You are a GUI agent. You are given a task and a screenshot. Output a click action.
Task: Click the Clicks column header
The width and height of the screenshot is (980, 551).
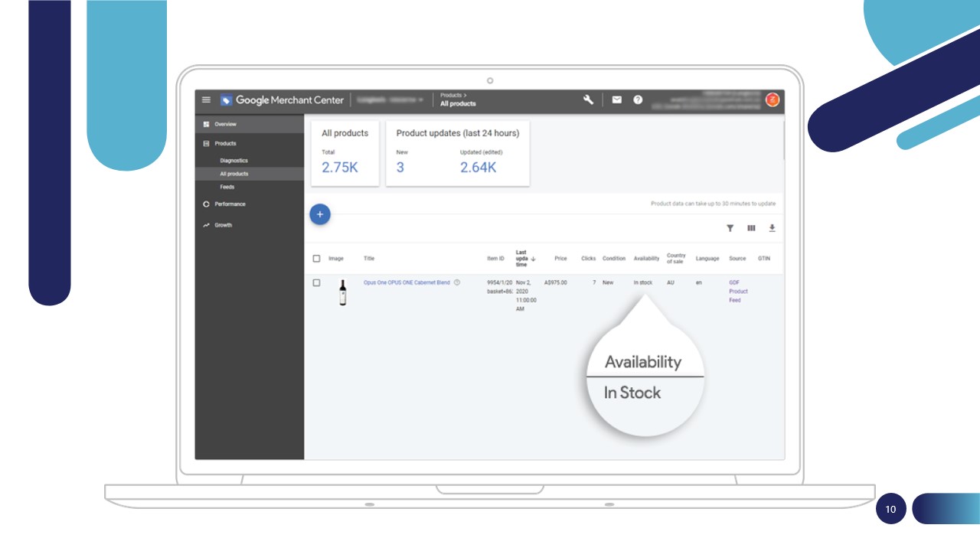point(589,259)
